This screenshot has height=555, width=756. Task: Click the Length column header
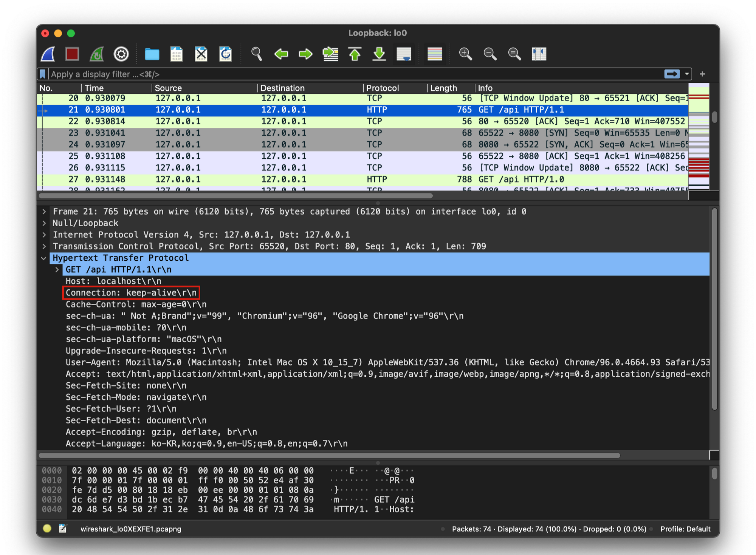click(443, 88)
